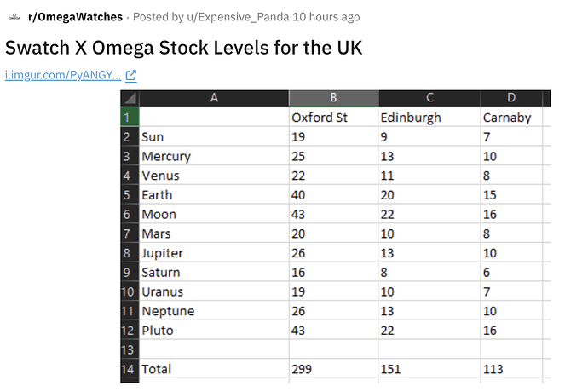Click Venus's Edinburgh value 11

click(x=429, y=176)
